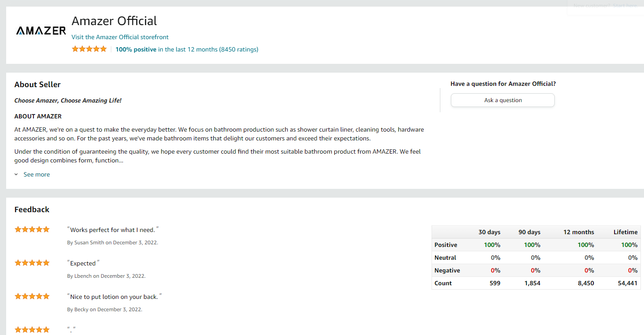Click the 'Choose Amazer, Choose Amazing Life!' tagline
The width and height of the screenshot is (644, 335).
pyautogui.click(x=68, y=100)
